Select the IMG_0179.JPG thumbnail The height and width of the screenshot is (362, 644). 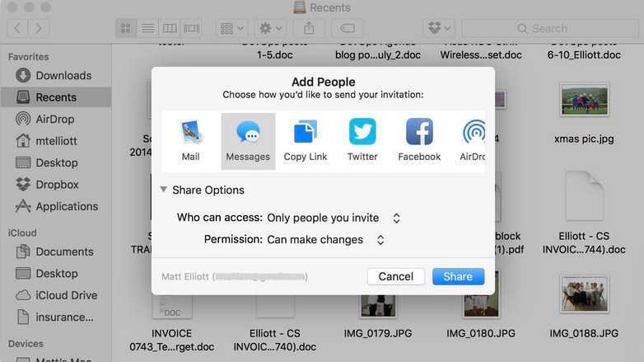click(378, 305)
